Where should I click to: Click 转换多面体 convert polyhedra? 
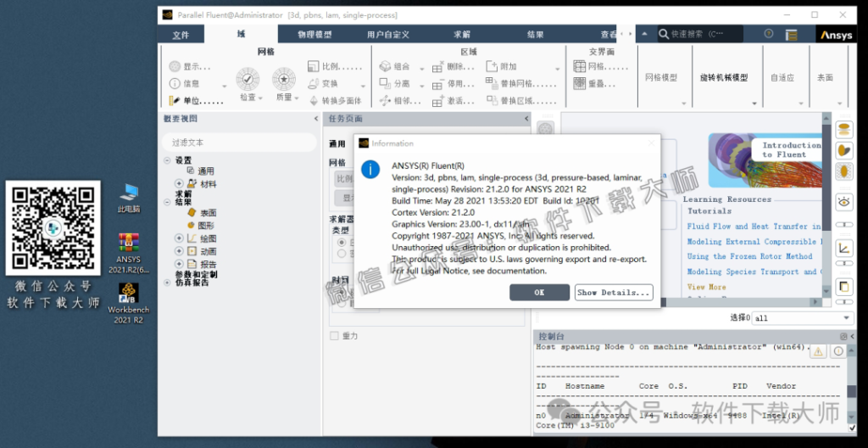click(x=335, y=101)
